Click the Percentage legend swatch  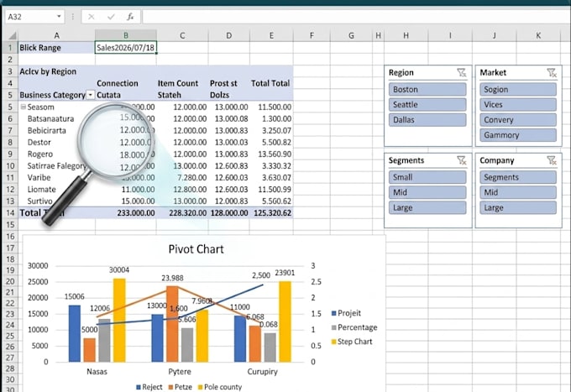pyautogui.click(x=333, y=327)
